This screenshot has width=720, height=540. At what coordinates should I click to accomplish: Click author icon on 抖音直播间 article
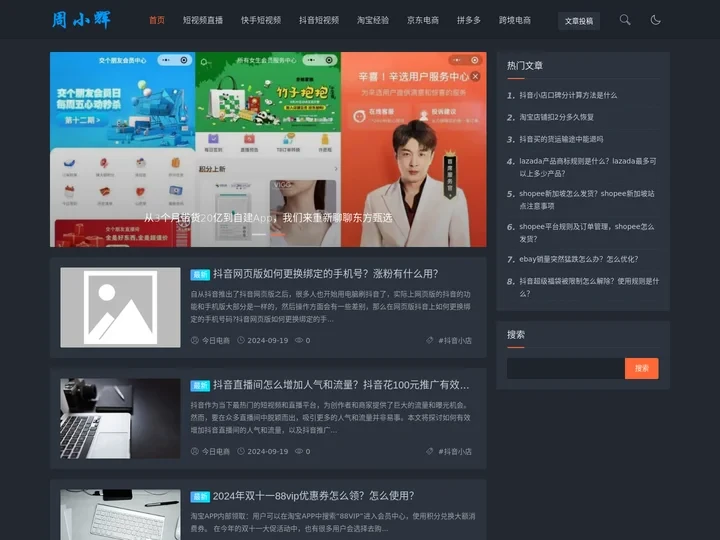195,451
